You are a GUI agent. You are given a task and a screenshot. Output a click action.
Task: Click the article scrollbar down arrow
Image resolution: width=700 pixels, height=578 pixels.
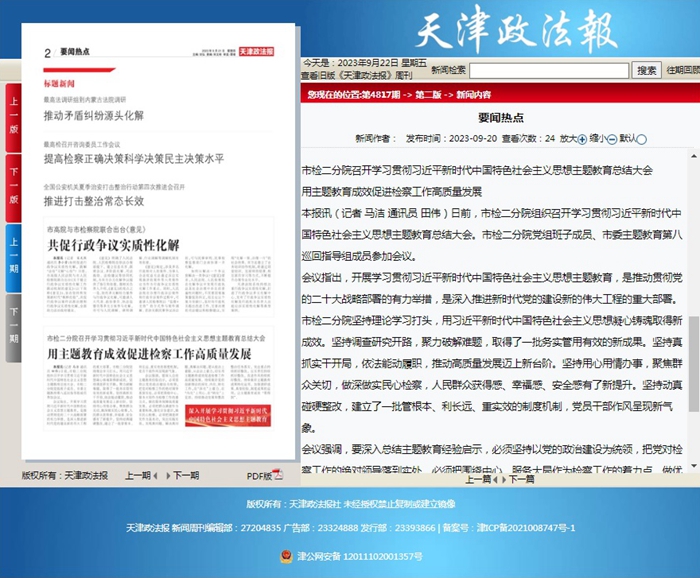pos(694,466)
